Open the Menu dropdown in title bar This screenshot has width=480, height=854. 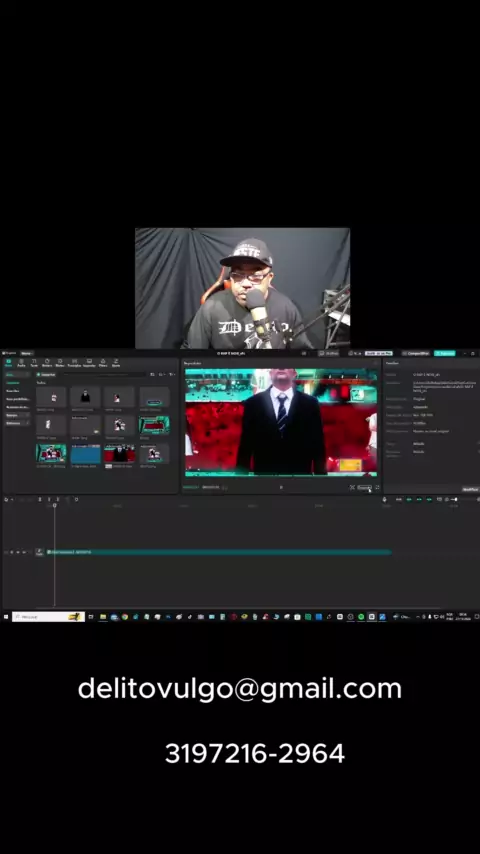(27, 353)
